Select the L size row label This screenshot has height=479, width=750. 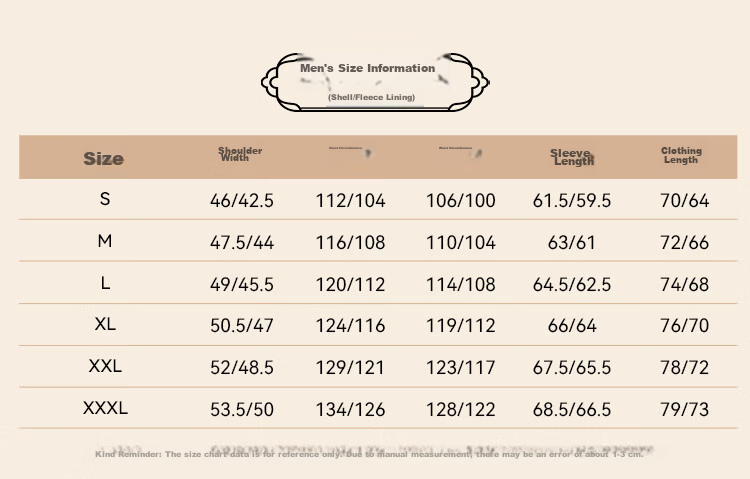click(105, 283)
